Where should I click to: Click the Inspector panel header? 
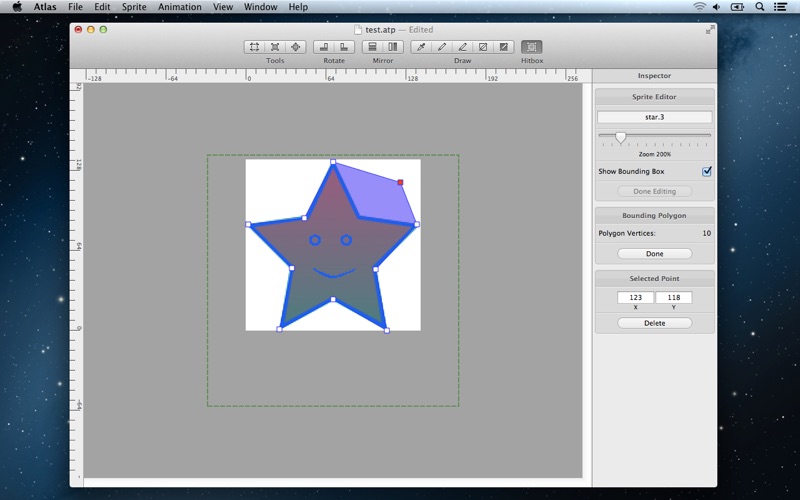coord(655,76)
